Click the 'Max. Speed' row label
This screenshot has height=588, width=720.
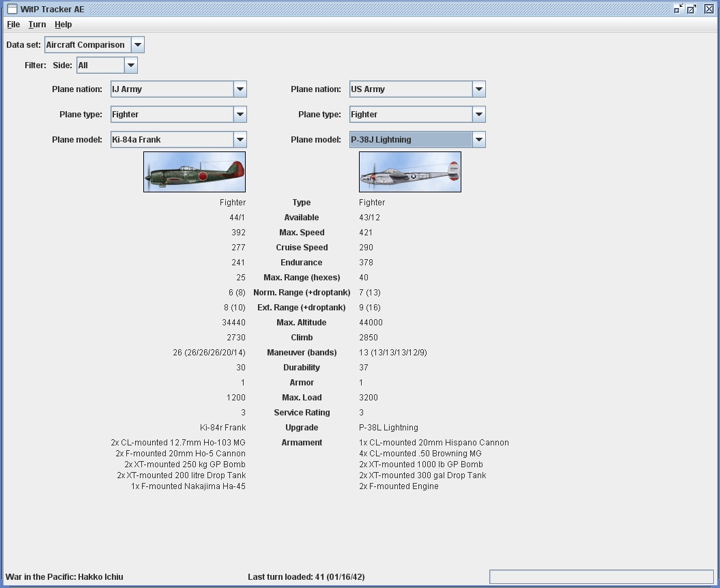tap(302, 233)
